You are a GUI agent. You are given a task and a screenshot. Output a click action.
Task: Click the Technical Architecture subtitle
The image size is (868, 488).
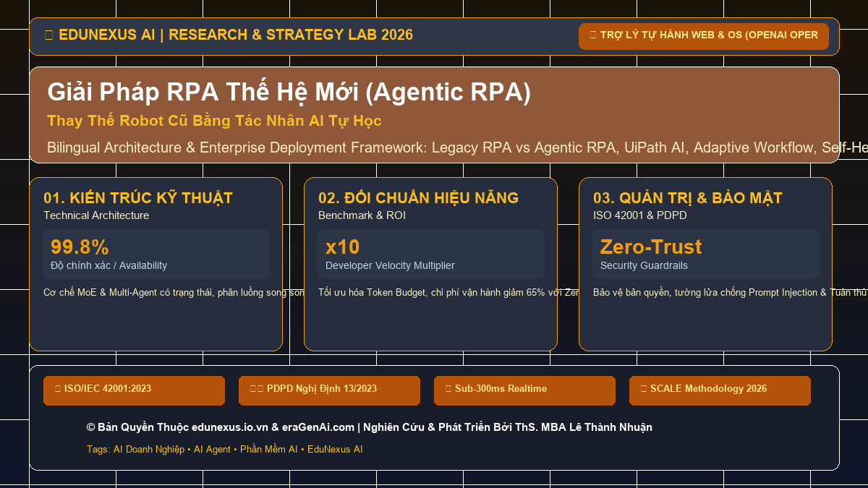96,215
